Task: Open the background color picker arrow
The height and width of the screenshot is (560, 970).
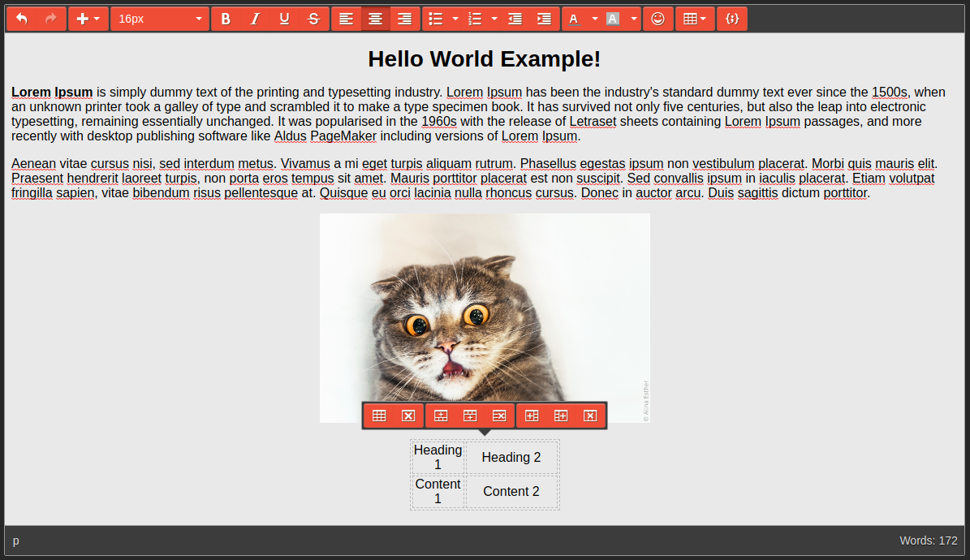Action: [634, 19]
